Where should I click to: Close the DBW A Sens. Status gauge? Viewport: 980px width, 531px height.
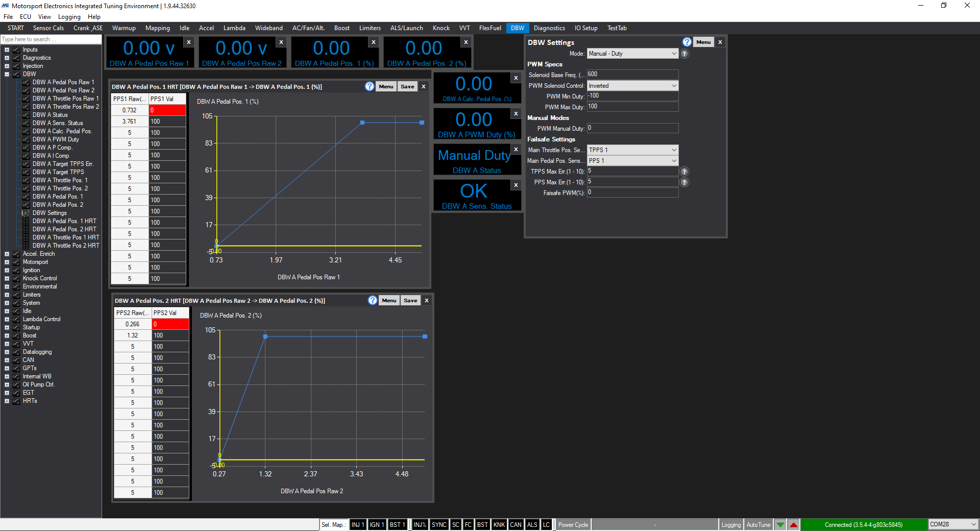(516, 185)
